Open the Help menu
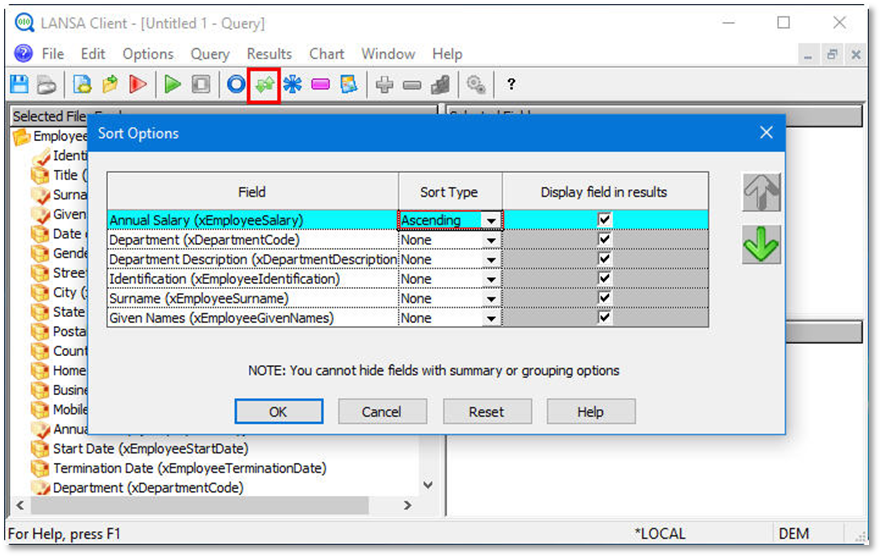The width and height of the screenshot is (881, 557). click(447, 54)
